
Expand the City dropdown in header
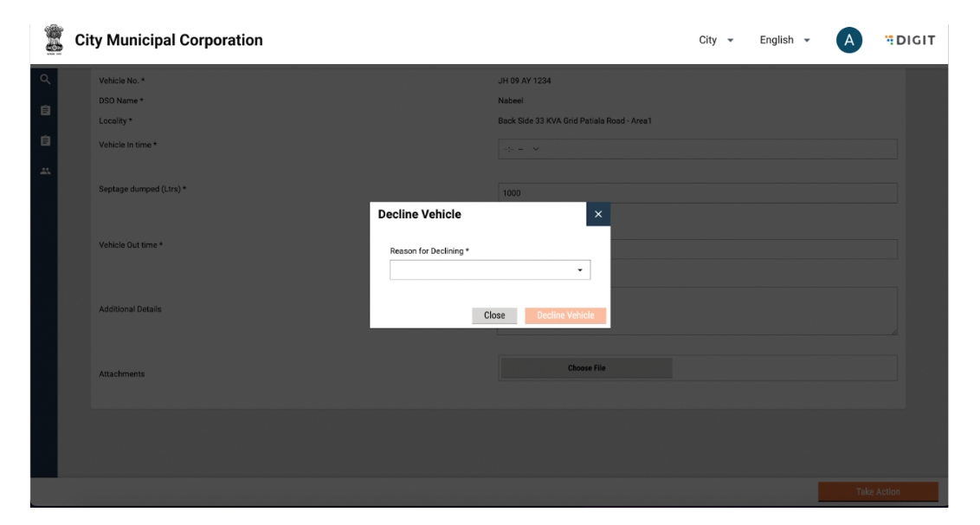(x=716, y=41)
